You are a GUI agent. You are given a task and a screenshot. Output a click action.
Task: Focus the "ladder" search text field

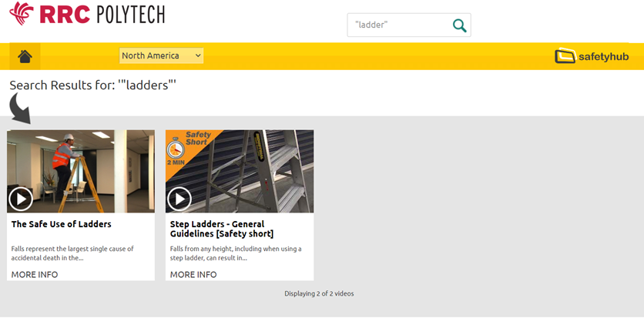397,25
